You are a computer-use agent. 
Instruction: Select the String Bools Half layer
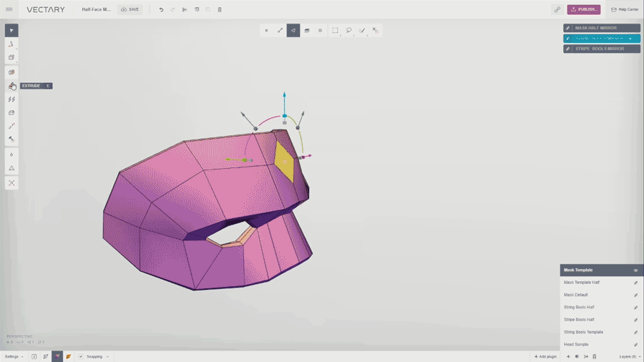pyautogui.click(x=579, y=307)
